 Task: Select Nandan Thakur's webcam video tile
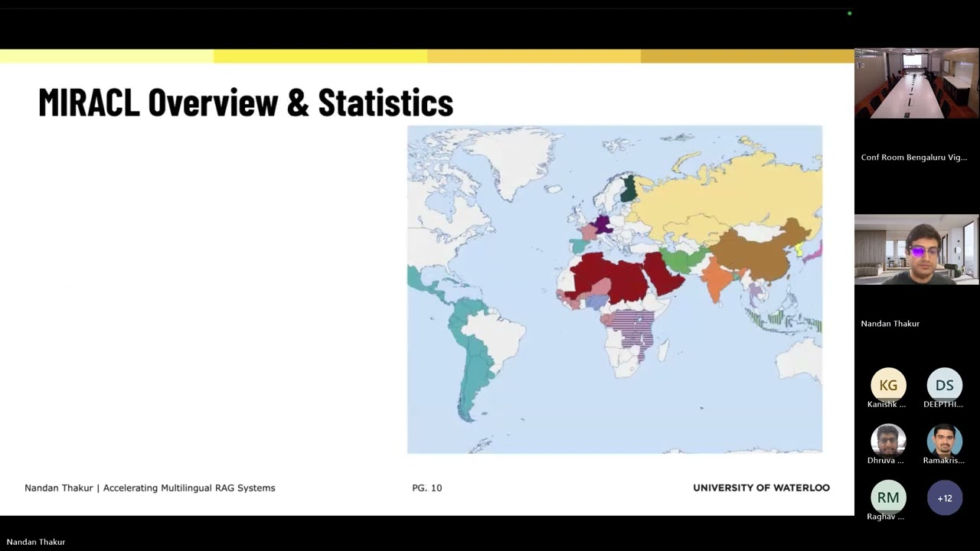[916, 250]
